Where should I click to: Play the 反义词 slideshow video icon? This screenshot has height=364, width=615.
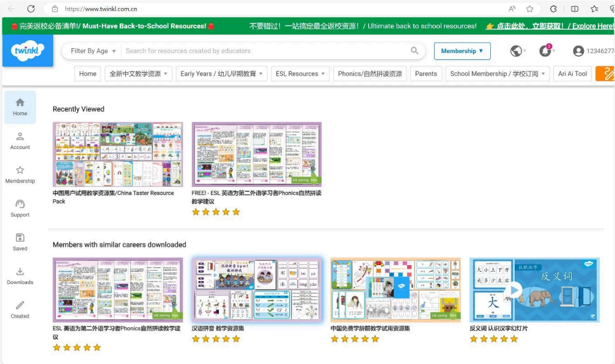pyautogui.click(x=514, y=290)
